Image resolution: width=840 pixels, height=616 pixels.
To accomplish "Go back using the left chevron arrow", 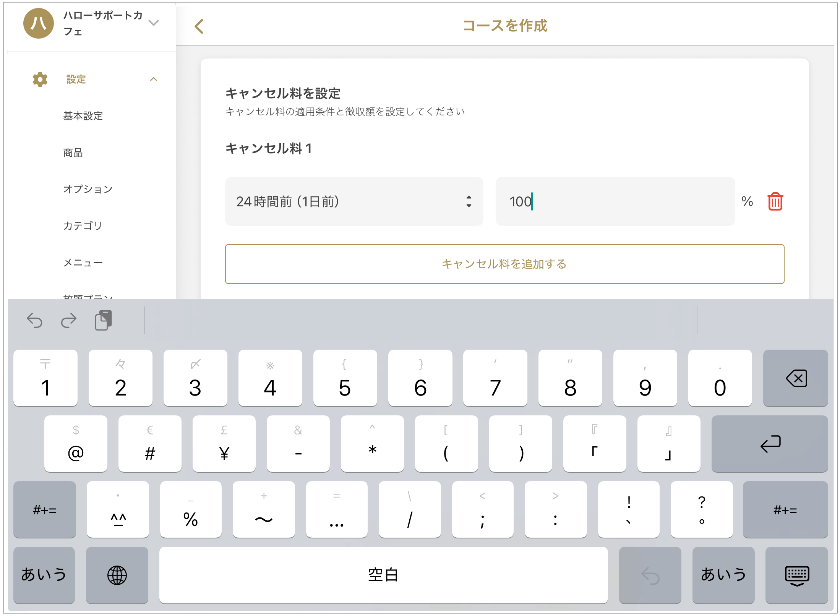I will coord(199,26).
